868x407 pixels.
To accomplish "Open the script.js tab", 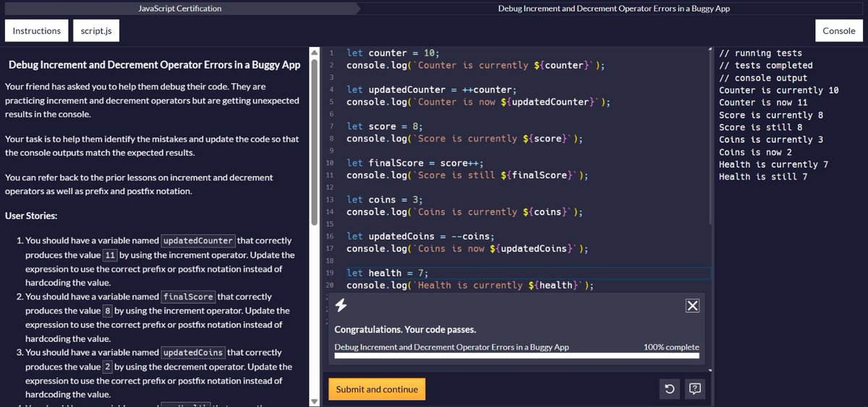I will [x=95, y=31].
